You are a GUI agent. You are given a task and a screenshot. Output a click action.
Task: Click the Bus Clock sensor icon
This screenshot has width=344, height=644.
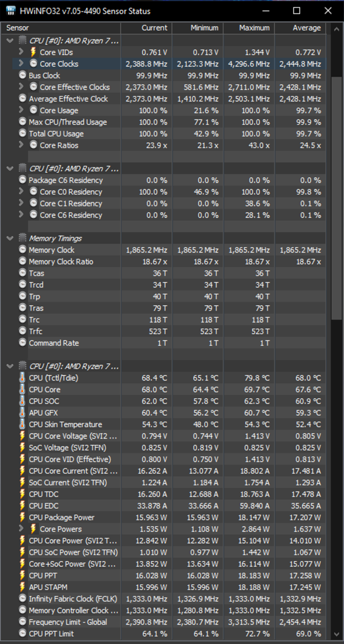23,75
